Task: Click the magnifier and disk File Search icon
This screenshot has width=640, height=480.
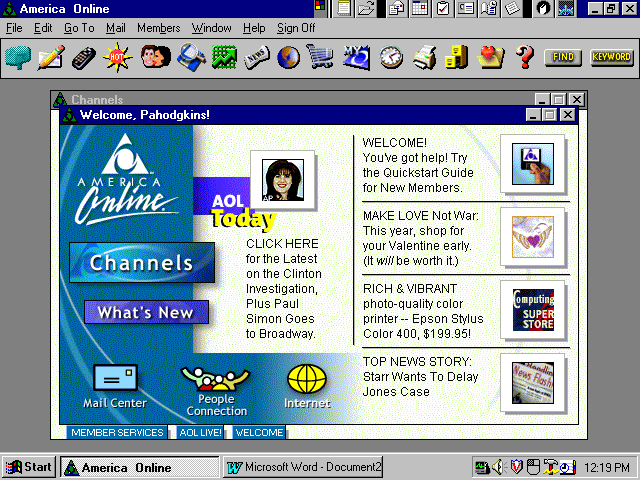Action: point(191,57)
